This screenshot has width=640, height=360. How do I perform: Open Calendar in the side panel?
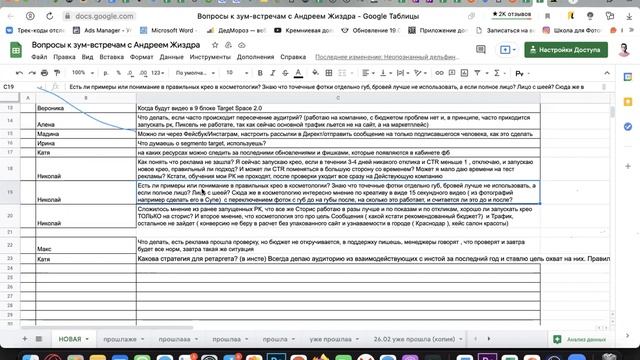pyautogui.click(x=628, y=77)
